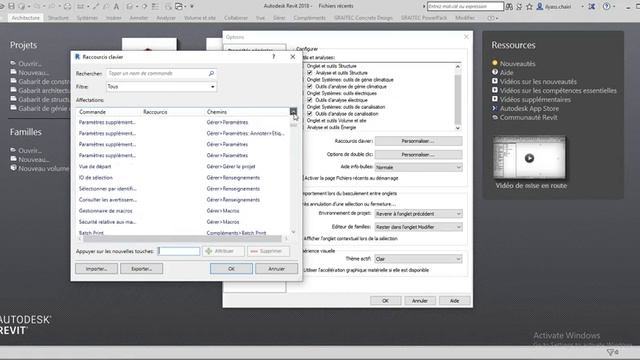Click scroll-up arrow of shortcuts list

click(293, 111)
